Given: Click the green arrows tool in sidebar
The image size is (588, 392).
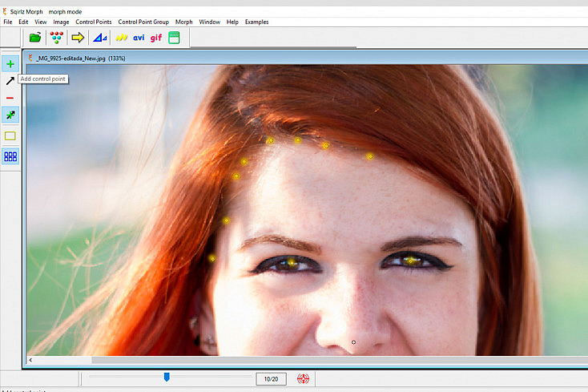Looking at the screenshot, I should [x=10, y=115].
